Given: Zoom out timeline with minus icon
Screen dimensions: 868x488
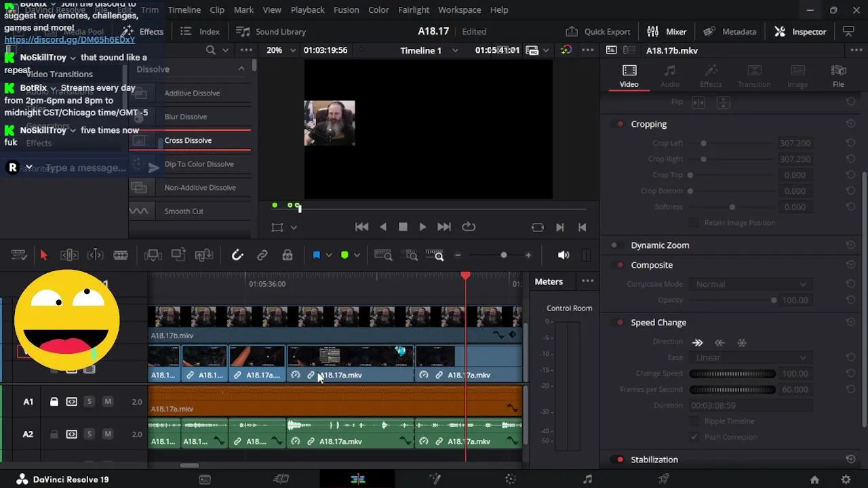Looking at the screenshot, I should click(458, 255).
